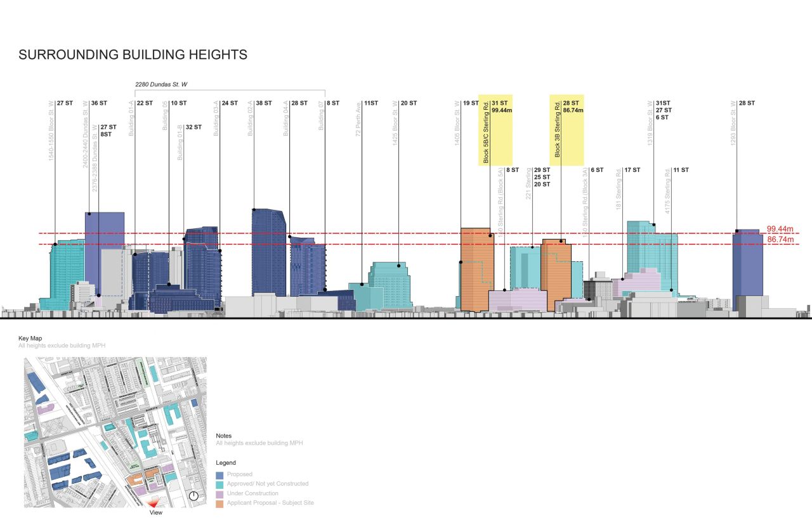Click the compass icon below the key map
Image resolution: width=812 pixels, height=525 pixels.
click(x=193, y=497)
